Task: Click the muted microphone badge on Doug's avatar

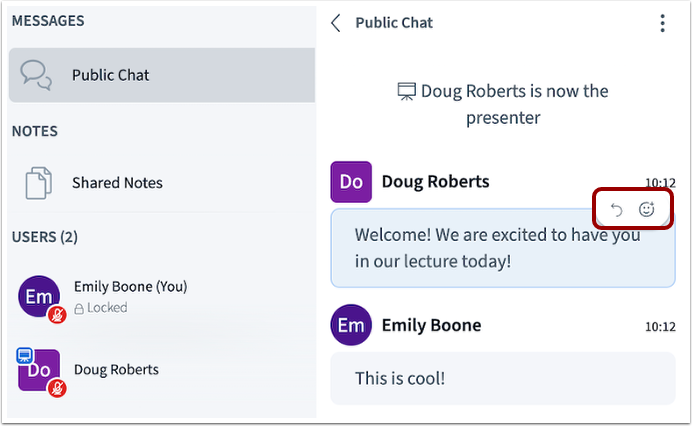Action: pos(57,388)
